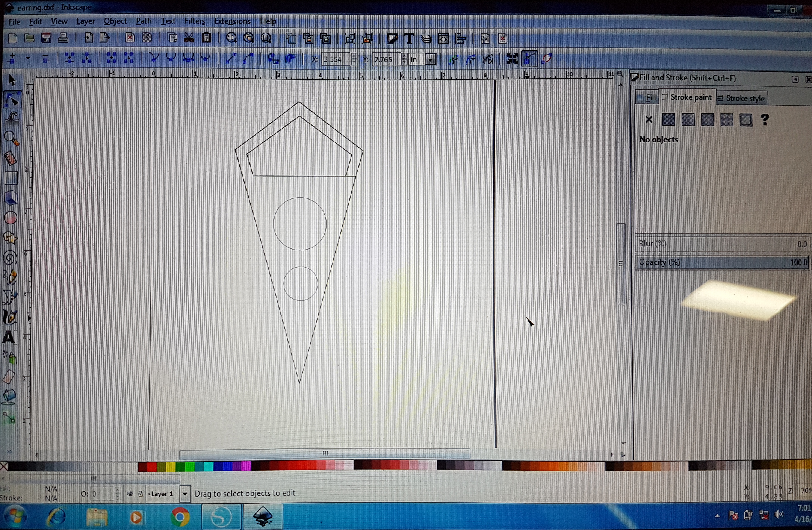The image size is (812, 530).
Task: Open a file with folder icon
Action: [29, 38]
